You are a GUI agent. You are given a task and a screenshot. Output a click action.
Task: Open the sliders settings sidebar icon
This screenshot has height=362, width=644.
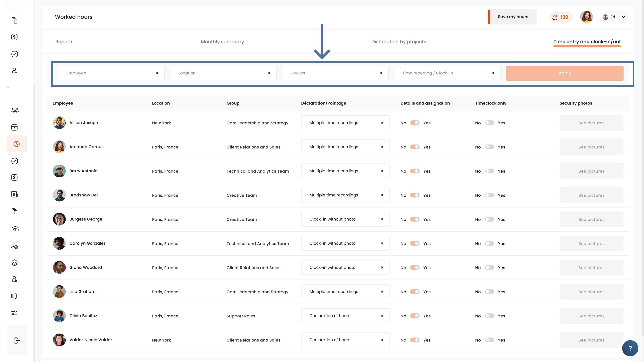click(14, 313)
